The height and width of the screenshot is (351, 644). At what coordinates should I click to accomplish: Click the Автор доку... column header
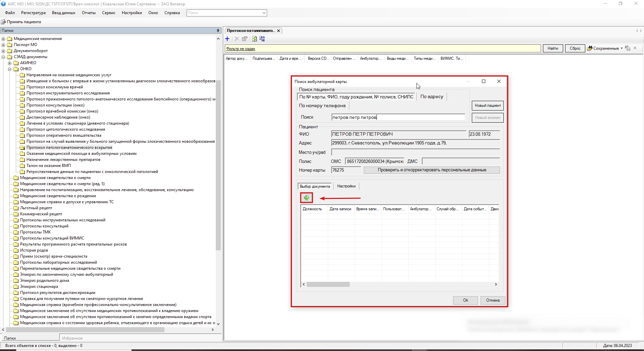pyautogui.click(x=237, y=58)
